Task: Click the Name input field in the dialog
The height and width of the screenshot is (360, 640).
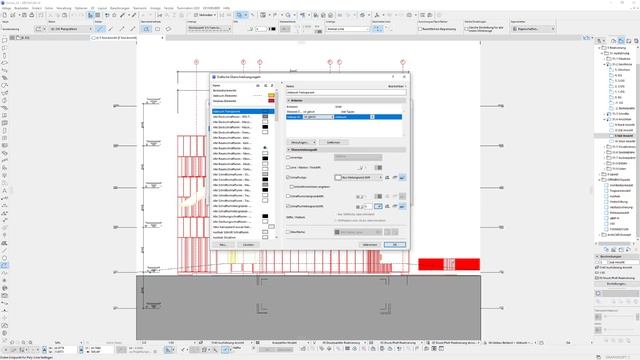Action: click(x=346, y=93)
